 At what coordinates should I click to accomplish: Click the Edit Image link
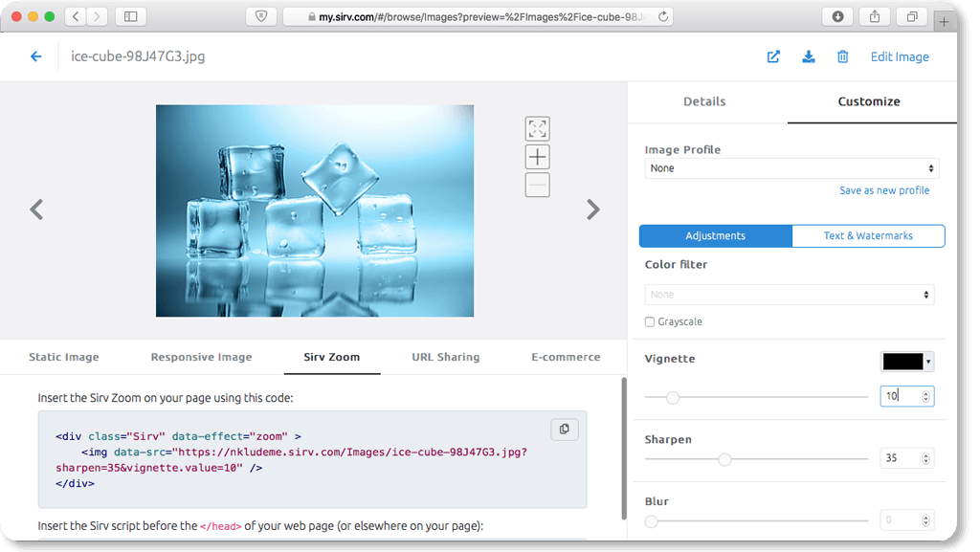899,56
